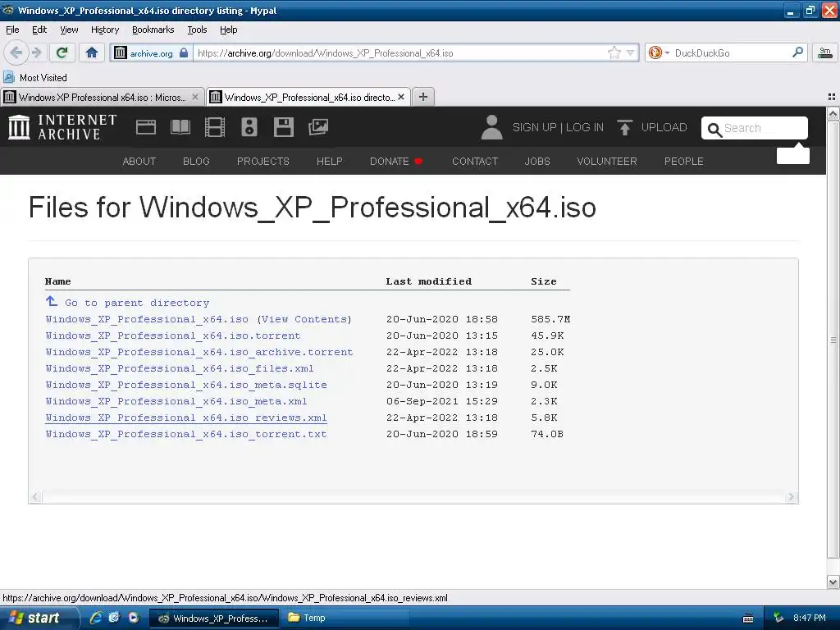Close the directory listing tab

[400, 97]
